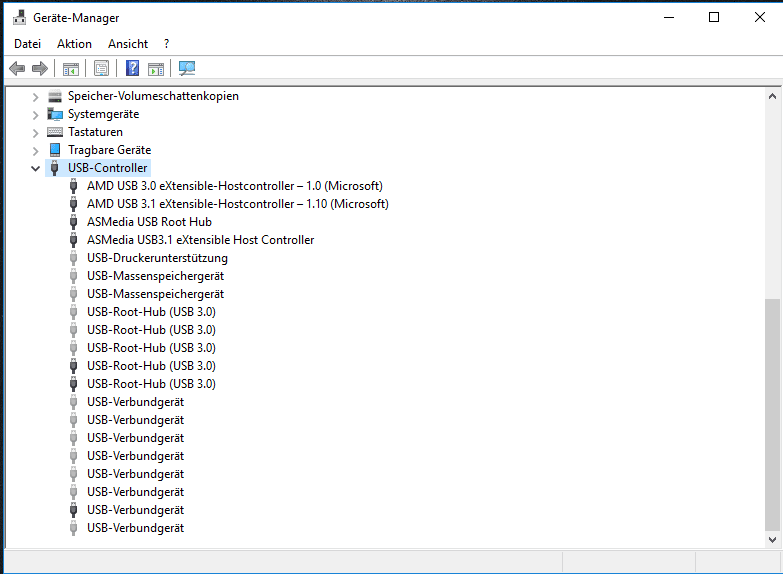Click the Tragbare Geräte device icon
The image size is (783, 574).
55,150
